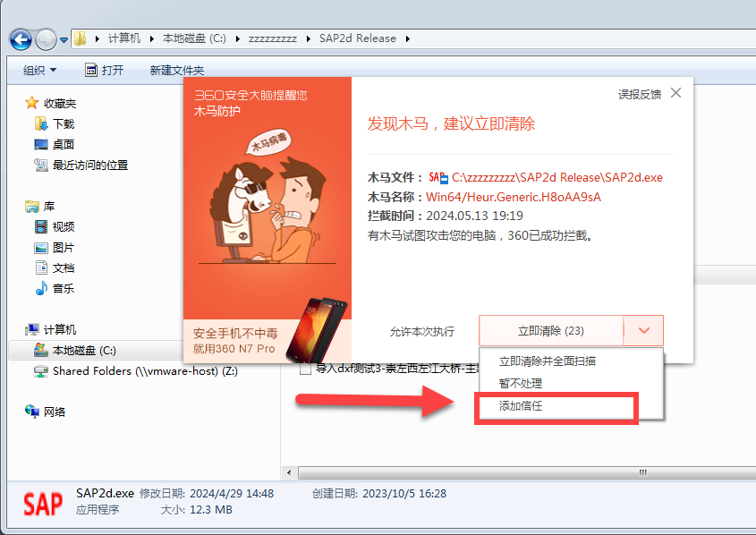Expand the arrow before 计算机 breadcrumb
The height and width of the screenshot is (535, 756).
97,39
